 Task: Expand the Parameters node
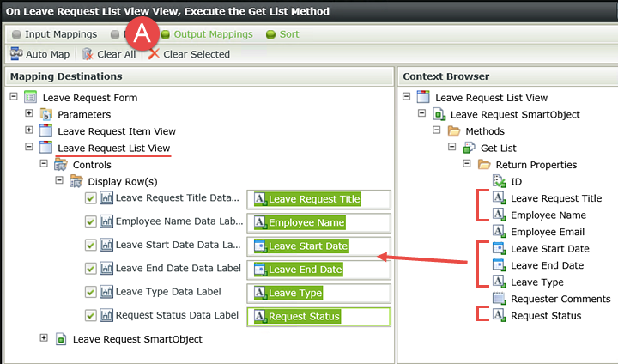tap(29, 113)
